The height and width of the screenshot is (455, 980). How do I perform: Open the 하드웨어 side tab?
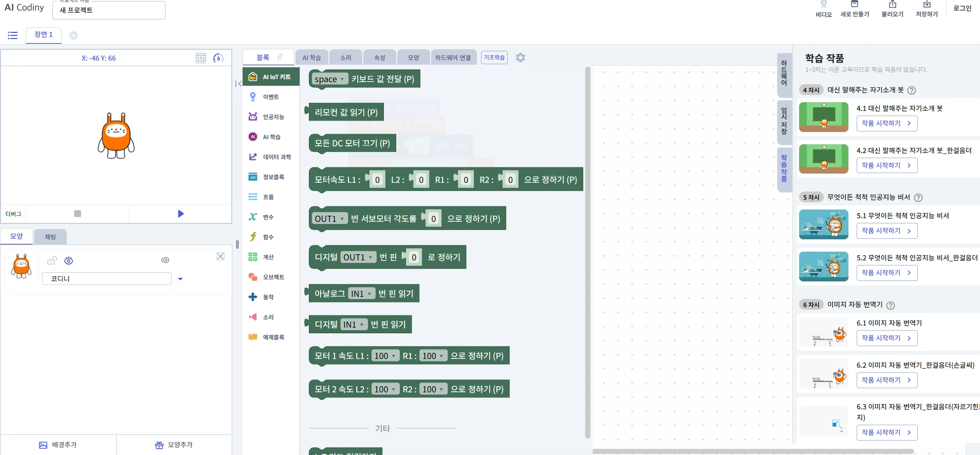784,75
